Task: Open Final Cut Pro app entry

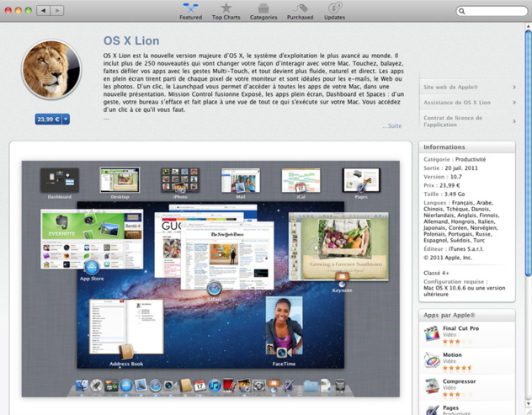Action: coord(467,334)
